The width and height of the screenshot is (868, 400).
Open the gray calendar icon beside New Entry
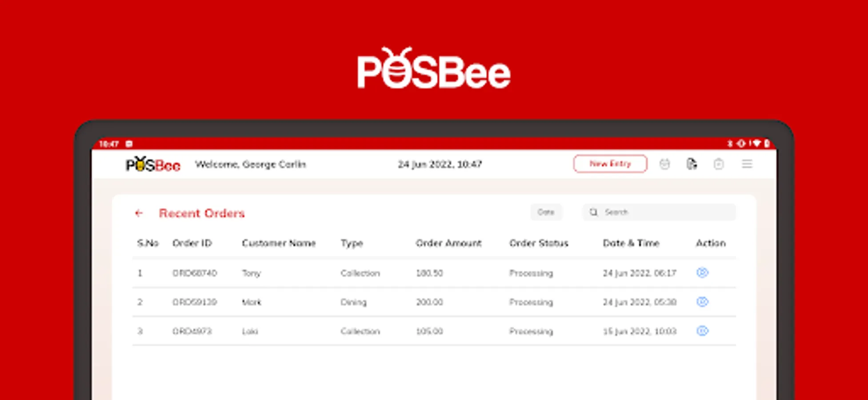tap(664, 164)
